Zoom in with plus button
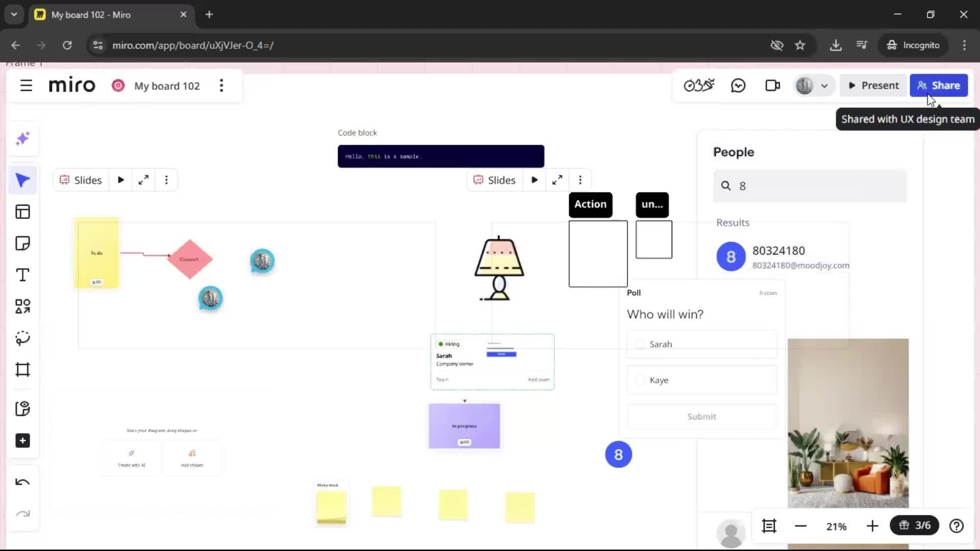This screenshot has width=980, height=551. (872, 526)
